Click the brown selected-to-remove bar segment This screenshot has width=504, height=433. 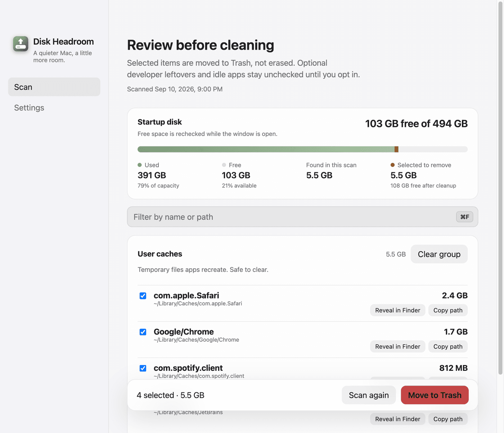[396, 149]
